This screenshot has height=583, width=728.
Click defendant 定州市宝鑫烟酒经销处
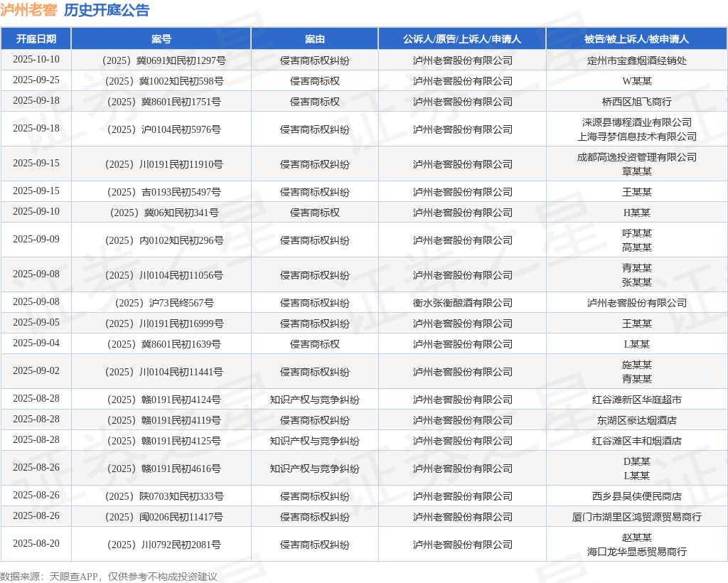coord(636,60)
